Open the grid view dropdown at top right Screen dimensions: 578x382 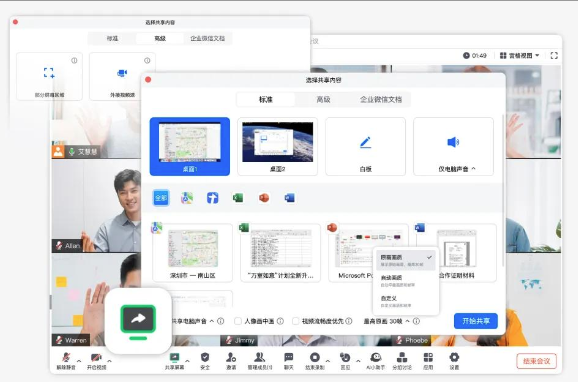coord(520,56)
